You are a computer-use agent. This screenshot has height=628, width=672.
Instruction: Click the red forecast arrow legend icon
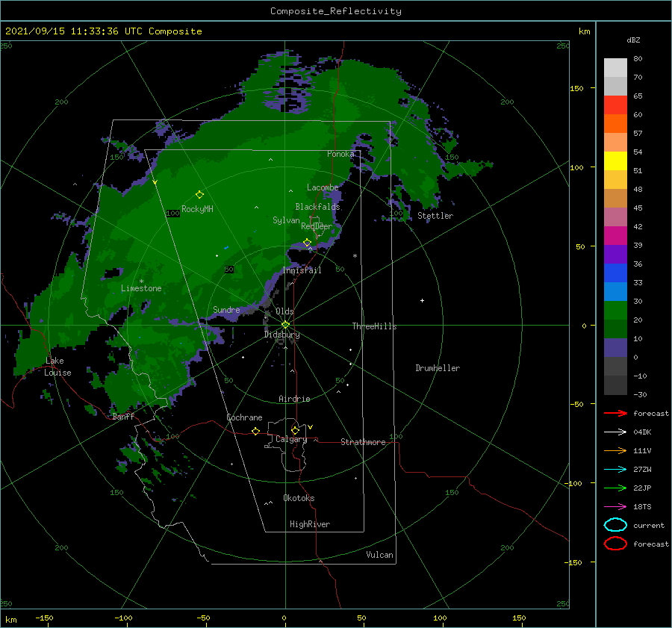[x=615, y=413]
